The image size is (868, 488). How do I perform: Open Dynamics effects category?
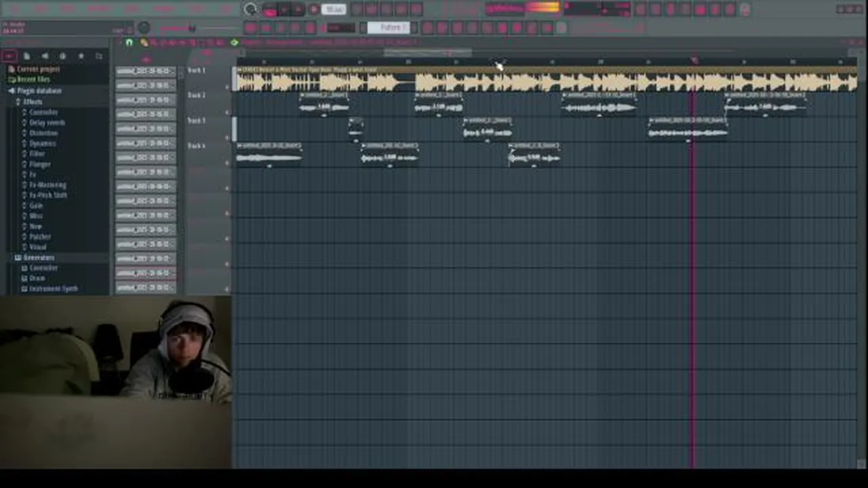point(42,144)
